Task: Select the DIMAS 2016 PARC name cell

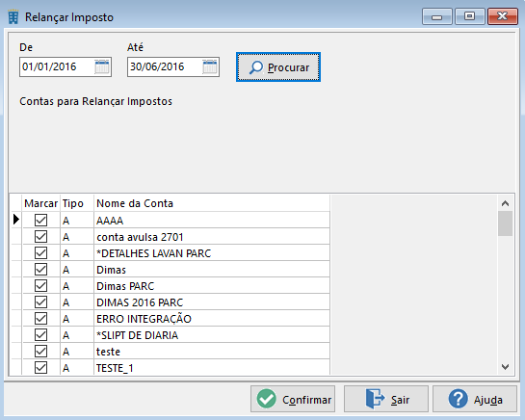Action: click(x=212, y=302)
